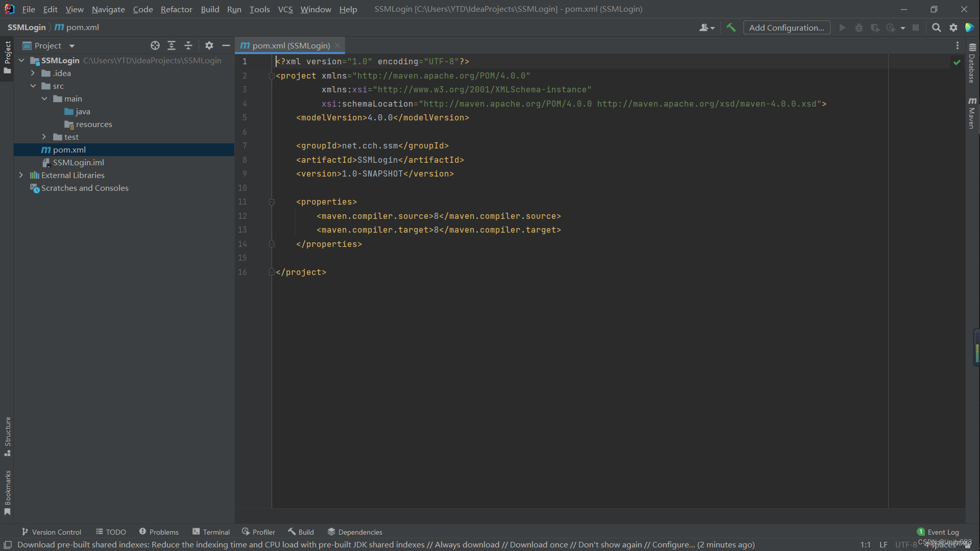Expand External Libraries node
980x551 pixels.
[21, 175]
